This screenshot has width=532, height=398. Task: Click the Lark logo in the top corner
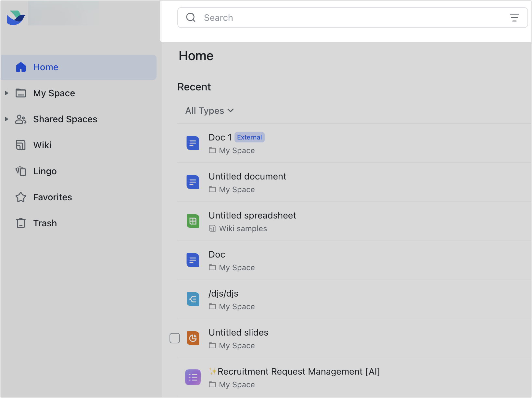pos(15,18)
